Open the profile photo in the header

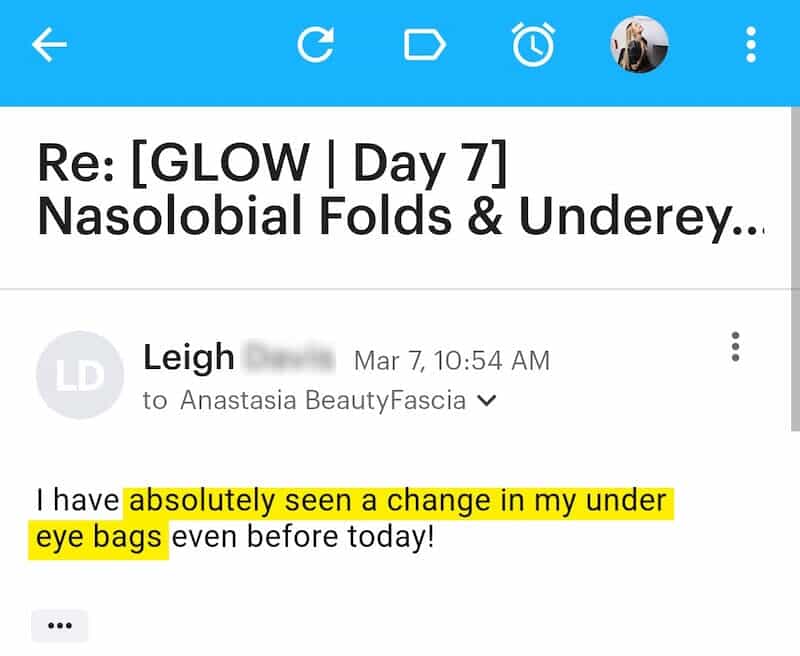(x=639, y=45)
